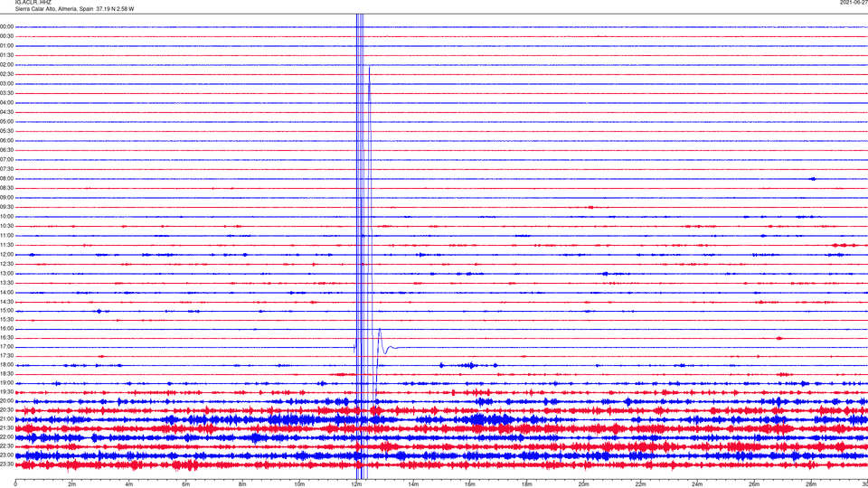Select the 18m axis tick label

[x=527, y=484]
